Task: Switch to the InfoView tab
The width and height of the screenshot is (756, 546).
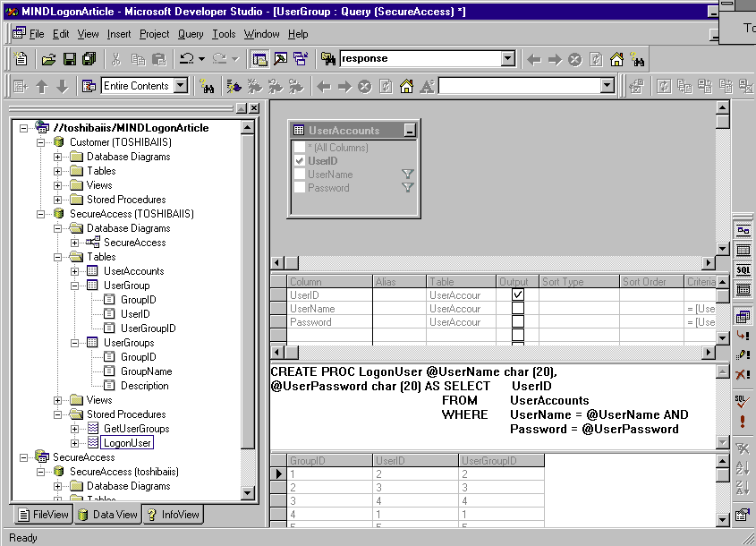Action: [173, 515]
